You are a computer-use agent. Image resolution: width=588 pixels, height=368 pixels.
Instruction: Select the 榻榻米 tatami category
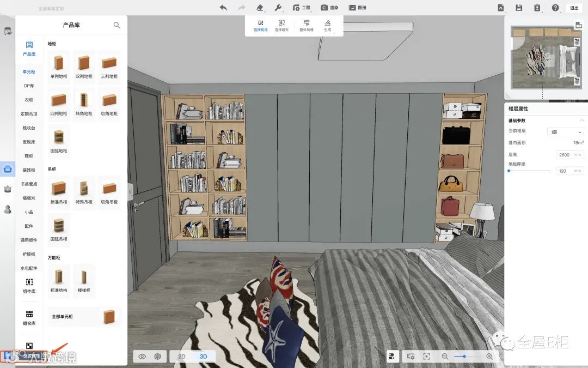(29, 198)
